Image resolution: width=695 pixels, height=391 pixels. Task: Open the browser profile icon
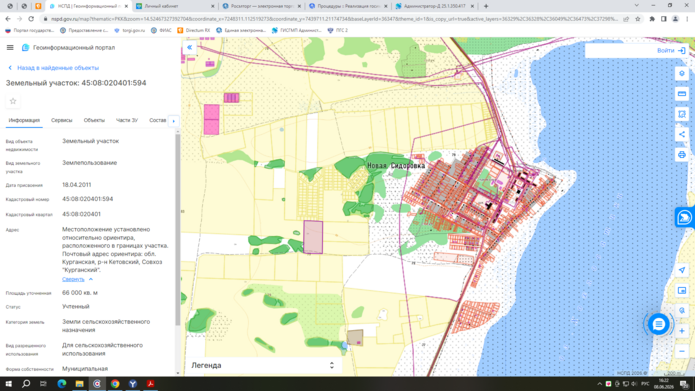[x=675, y=19]
